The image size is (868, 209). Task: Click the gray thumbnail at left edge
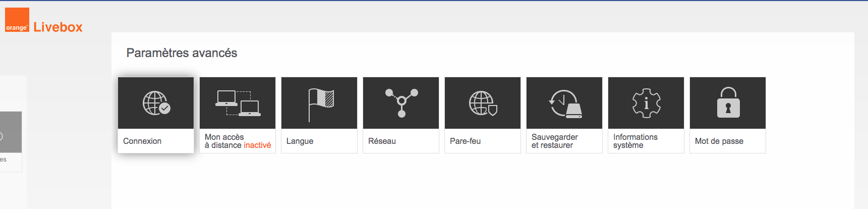tap(11, 132)
